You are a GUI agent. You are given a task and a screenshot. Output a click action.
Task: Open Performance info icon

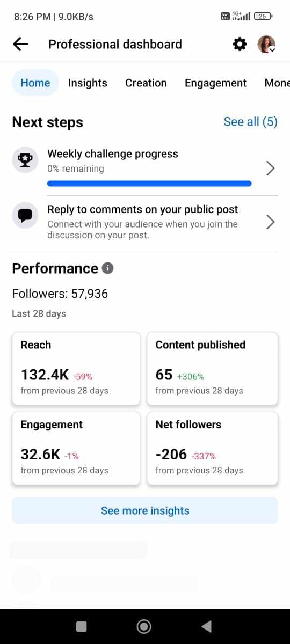click(107, 268)
